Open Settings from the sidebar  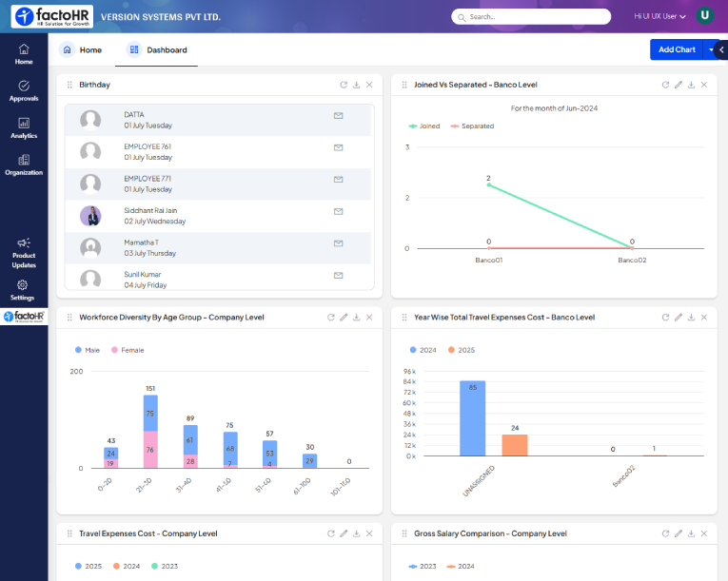click(24, 290)
